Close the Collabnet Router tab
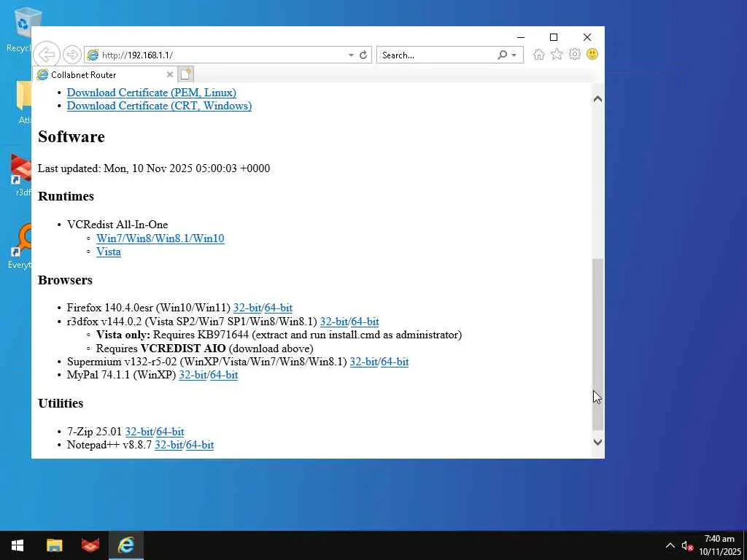The image size is (747, 560). click(169, 75)
